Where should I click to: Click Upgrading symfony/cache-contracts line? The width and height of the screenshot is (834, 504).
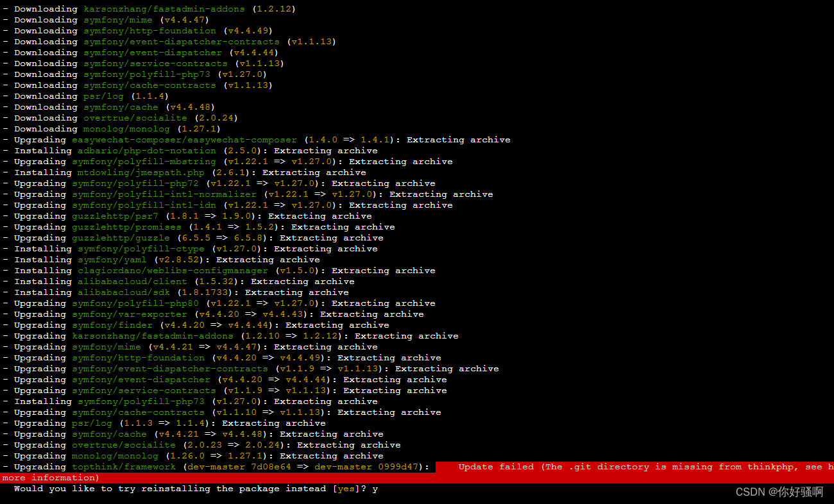click(x=222, y=412)
